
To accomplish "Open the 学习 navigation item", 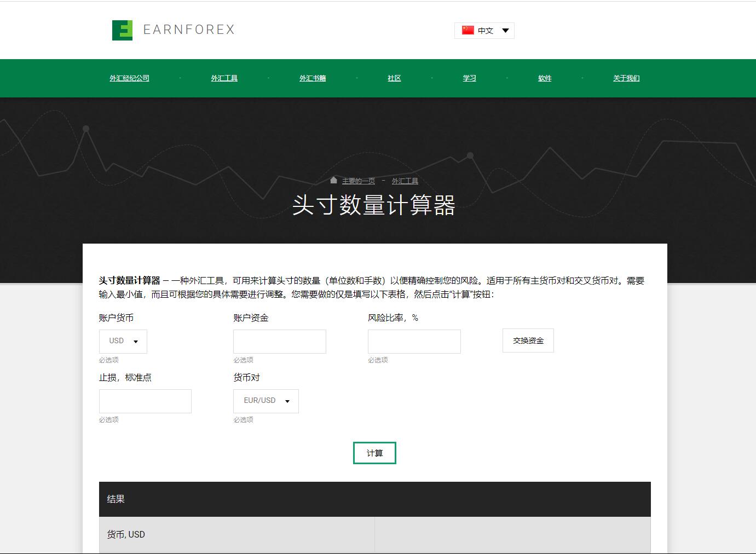I will point(469,78).
